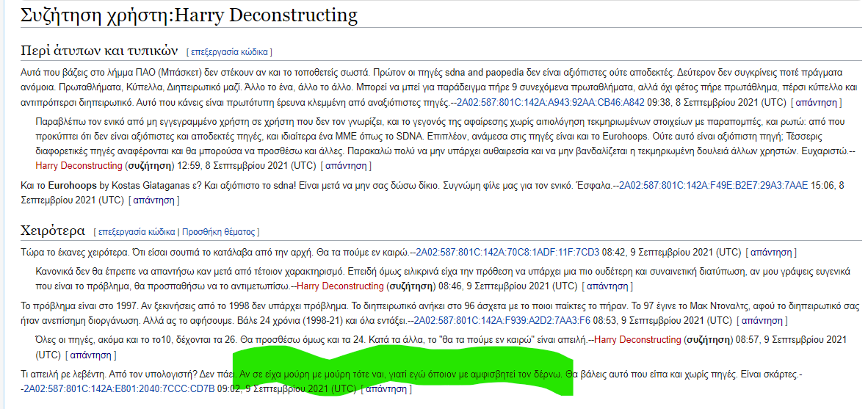Click 'επεξεργασία κώδικα' next to 'Περί άτυπων και τυπικών'
The height and width of the screenshot is (409, 868).
tap(229, 52)
